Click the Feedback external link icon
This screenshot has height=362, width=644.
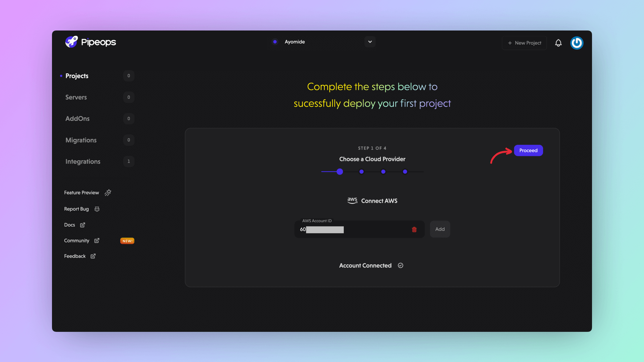(x=93, y=256)
